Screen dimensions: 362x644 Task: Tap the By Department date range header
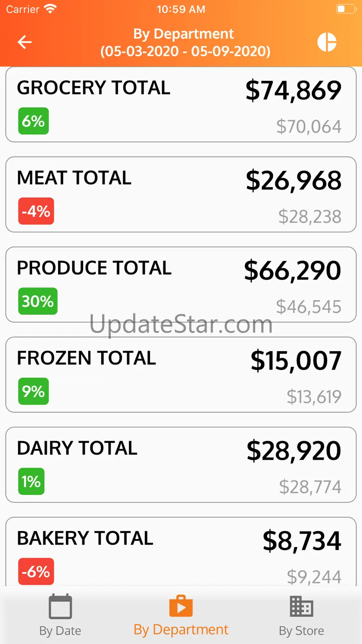[x=185, y=42]
